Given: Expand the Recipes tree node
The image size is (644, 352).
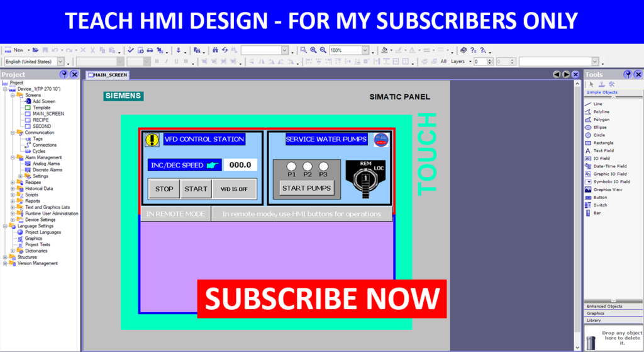Looking at the screenshot, I should (12, 183).
